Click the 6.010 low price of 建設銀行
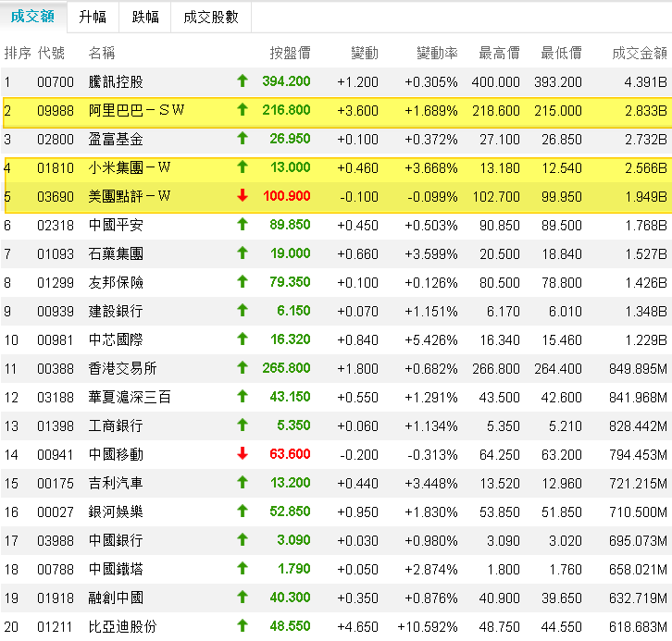This screenshot has height=641, width=672. click(x=566, y=312)
